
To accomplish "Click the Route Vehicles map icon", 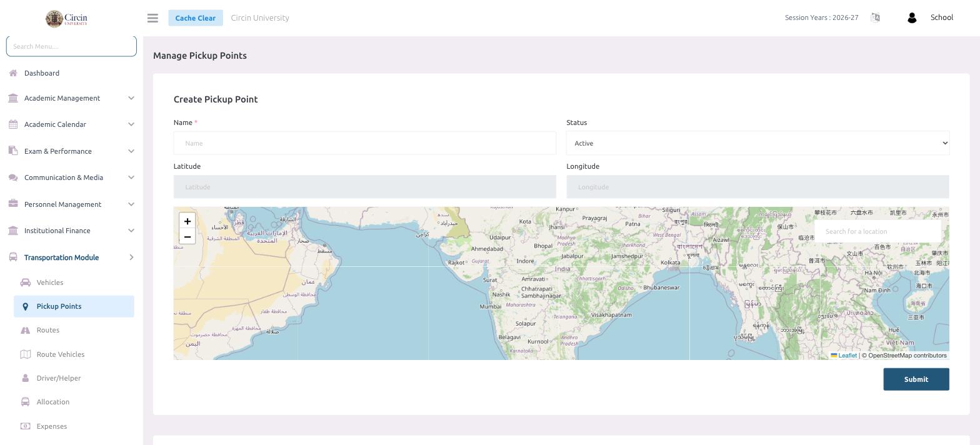I will (x=26, y=354).
